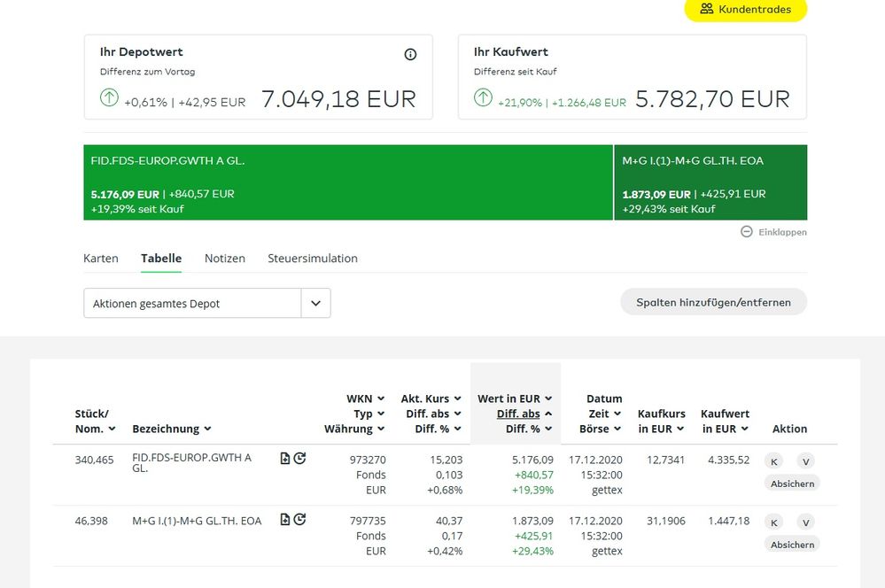Screen dimensions: 885x588
Task: Click the refresh-clock icon for M+G GL.TH. EOA
Action: point(299,520)
